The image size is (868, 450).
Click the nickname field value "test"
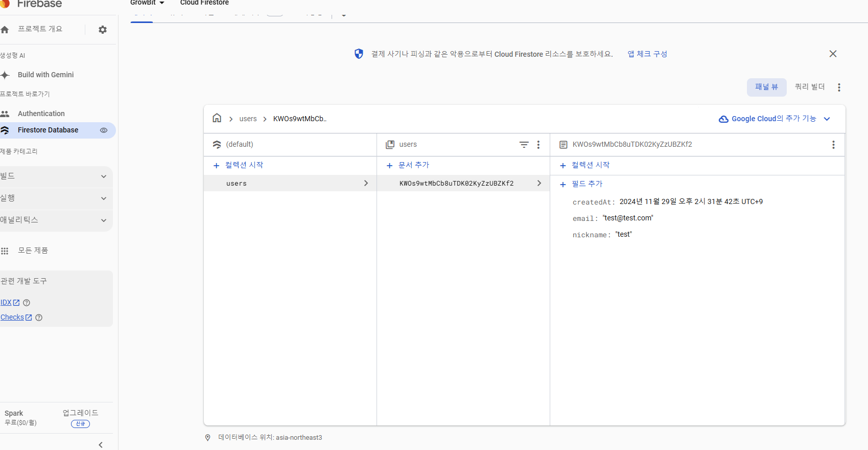pos(623,234)
